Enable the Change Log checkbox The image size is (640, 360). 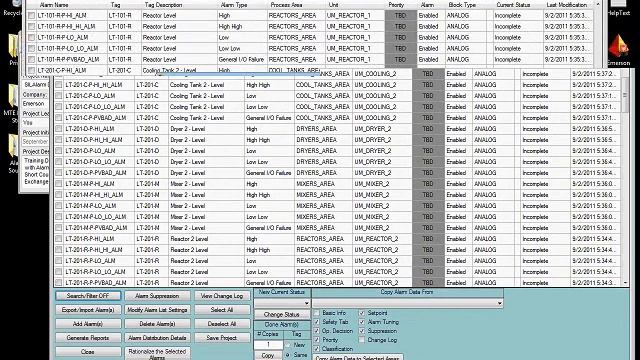[362, 340]
